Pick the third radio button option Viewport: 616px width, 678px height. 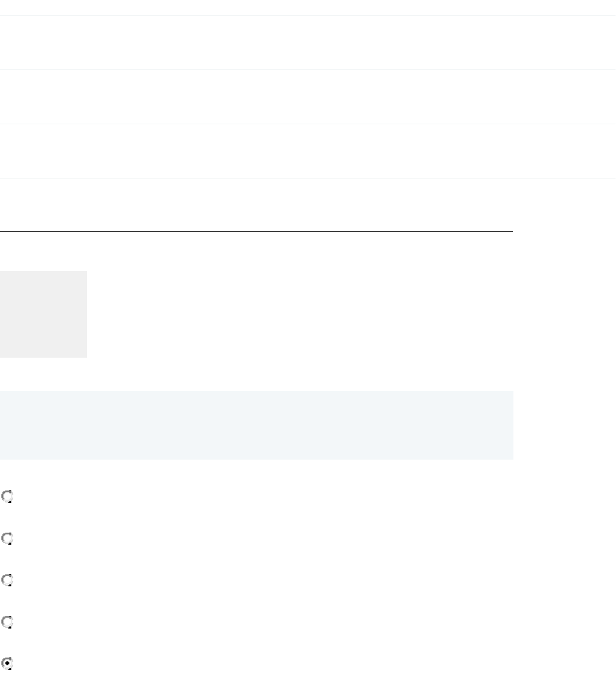[7, 580]
